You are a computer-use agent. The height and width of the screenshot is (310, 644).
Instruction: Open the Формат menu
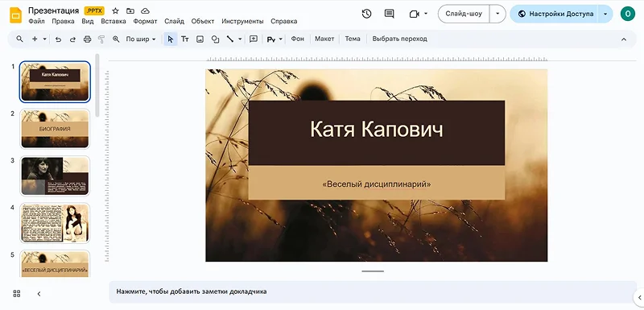(146, 22)
